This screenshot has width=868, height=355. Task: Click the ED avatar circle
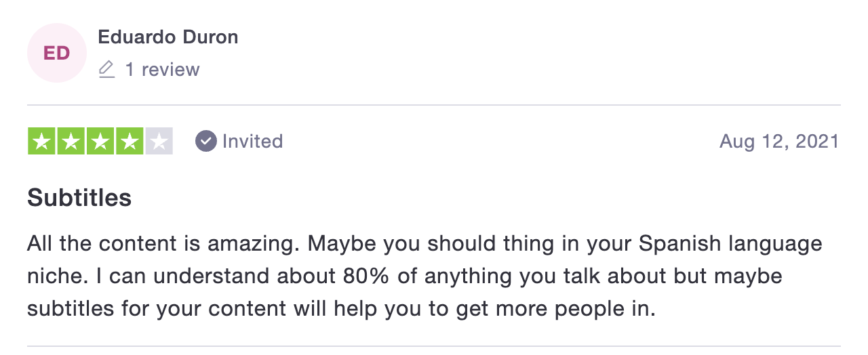coord(57,53)
